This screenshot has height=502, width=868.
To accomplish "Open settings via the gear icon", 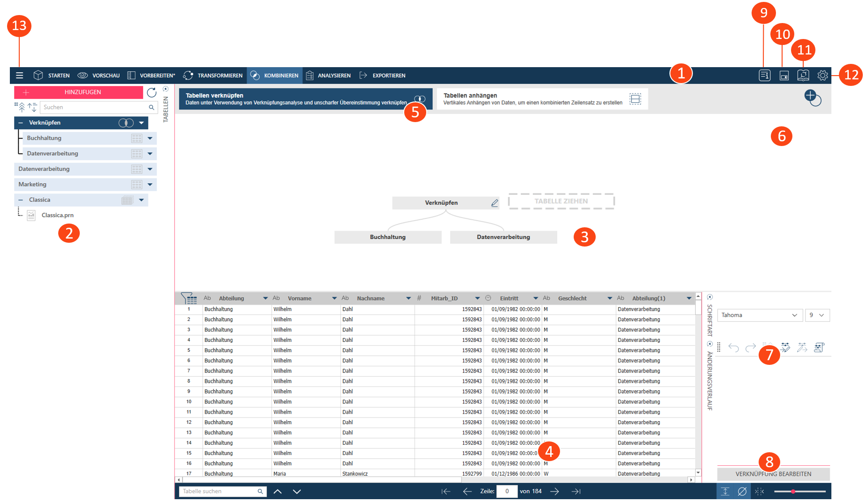I will click(822, 75).
